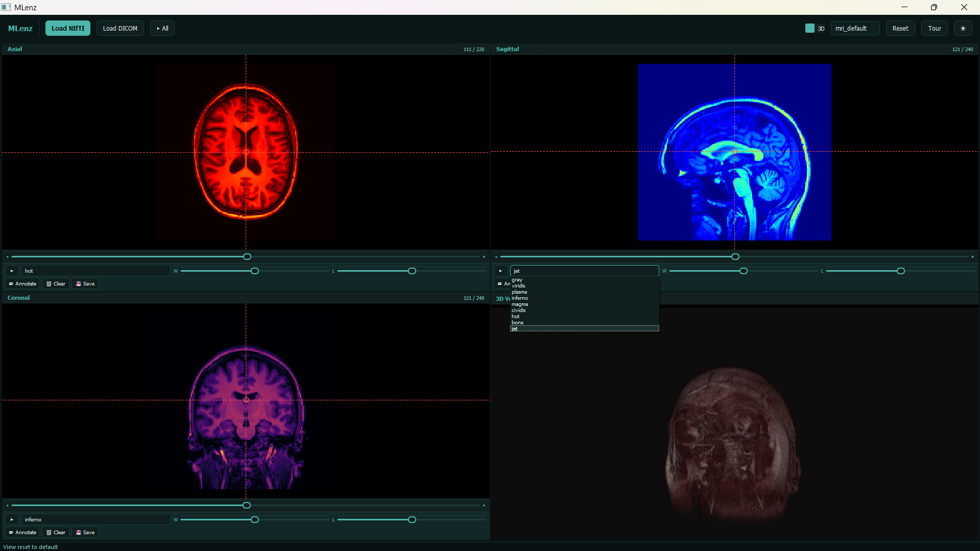Click the Sagittal panel title
This screenshot has height=551, width=980.
(x=507, y=49)
